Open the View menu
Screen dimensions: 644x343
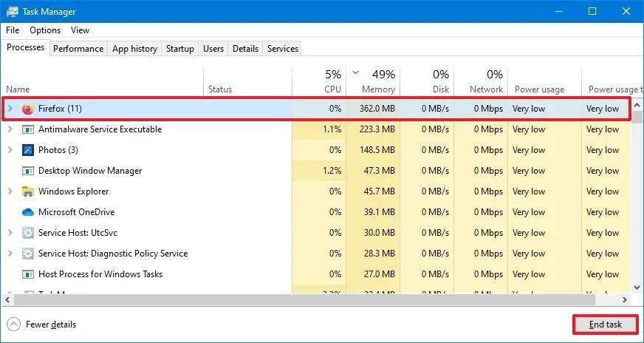(80, 30)
